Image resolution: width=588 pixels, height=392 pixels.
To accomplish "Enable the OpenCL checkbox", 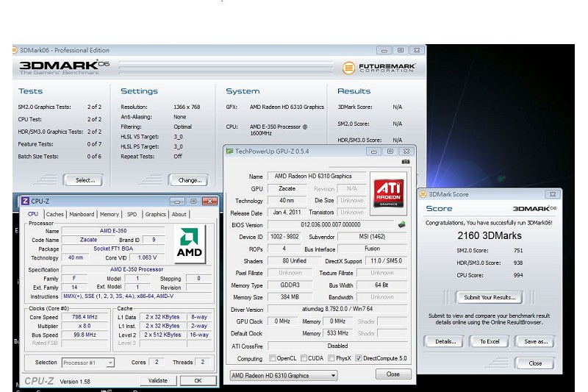I will 273,358.
